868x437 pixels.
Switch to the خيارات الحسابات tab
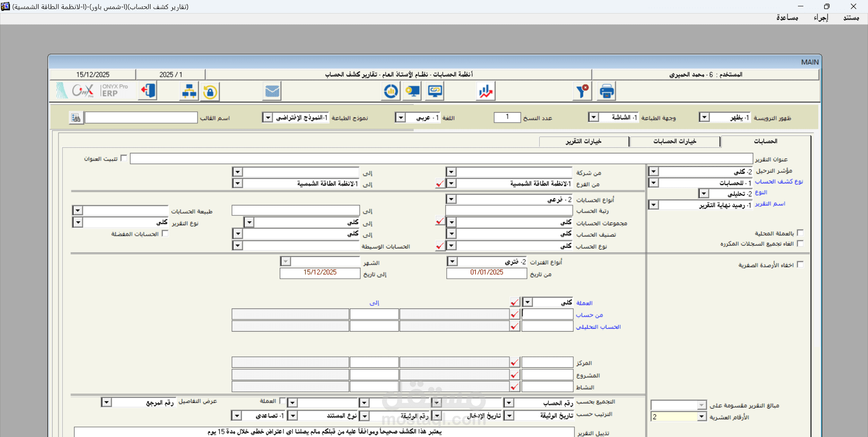point(675,142)
